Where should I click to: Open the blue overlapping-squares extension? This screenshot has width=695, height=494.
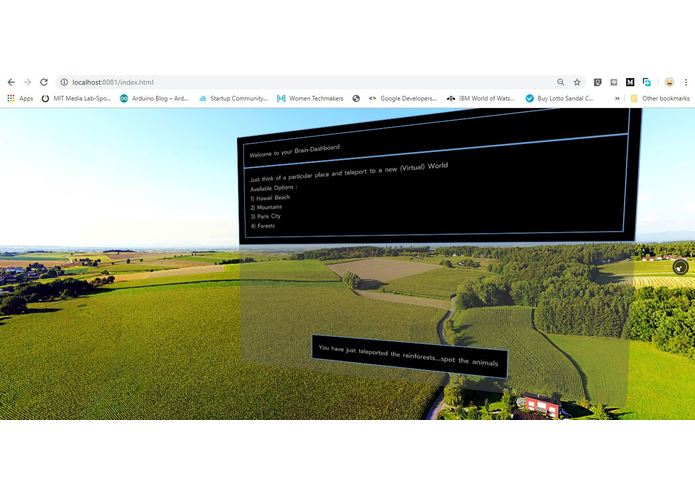(x=647, y=82)
